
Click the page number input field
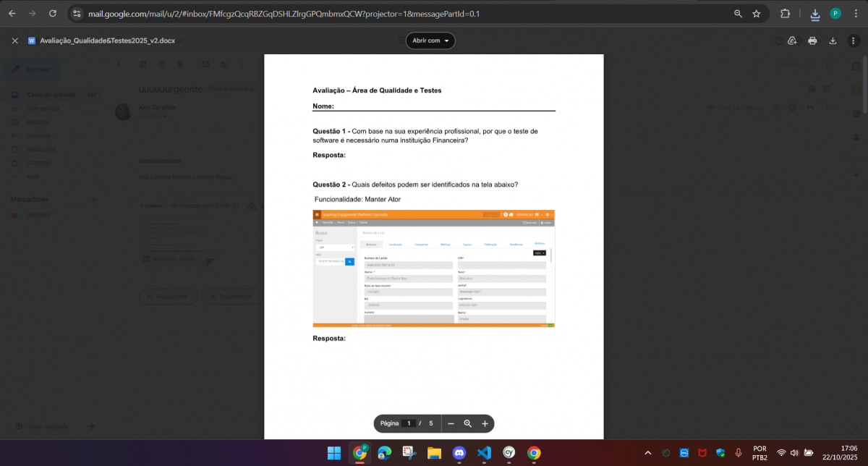pyautogui.click(x=409, y=423)
